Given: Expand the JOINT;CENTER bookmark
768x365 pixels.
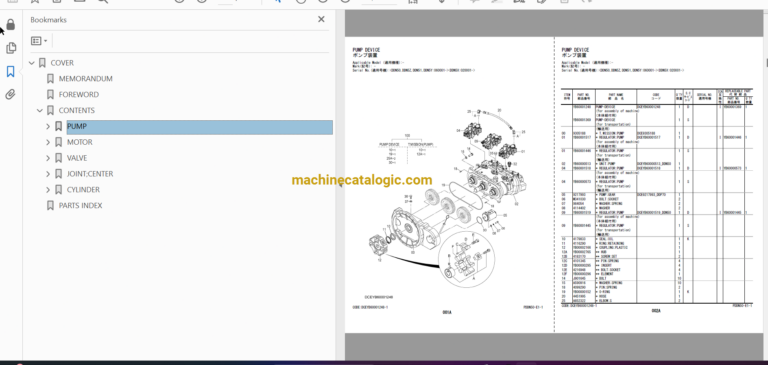Looking at the screenshot, I should [x=48, y=174].
